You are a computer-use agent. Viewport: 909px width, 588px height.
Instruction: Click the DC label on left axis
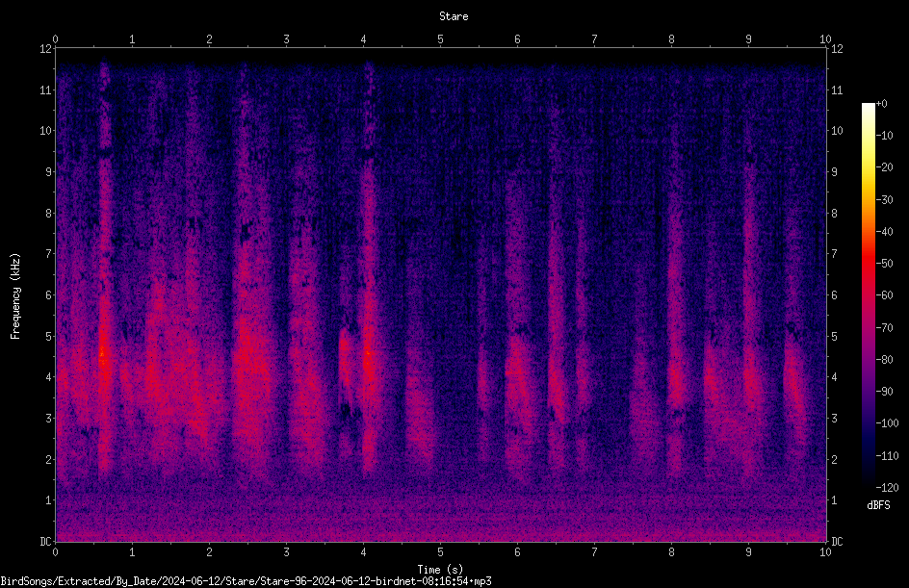(46, 541)
